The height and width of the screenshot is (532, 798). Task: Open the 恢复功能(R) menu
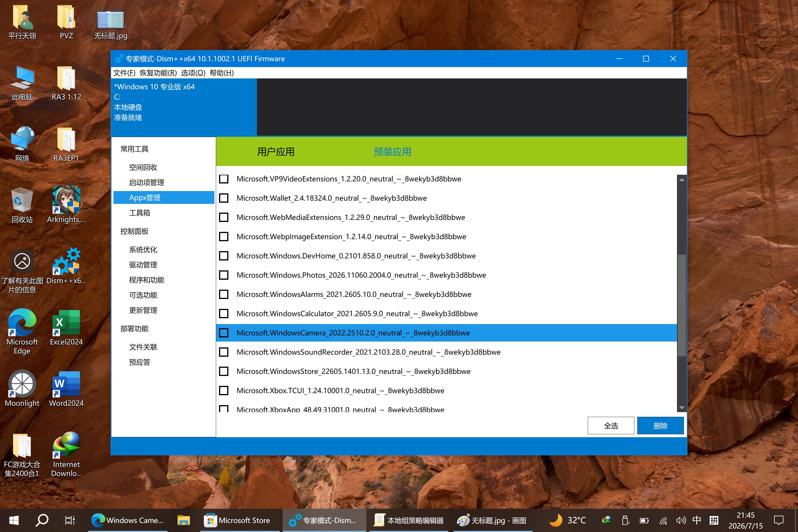coord(158,73)
